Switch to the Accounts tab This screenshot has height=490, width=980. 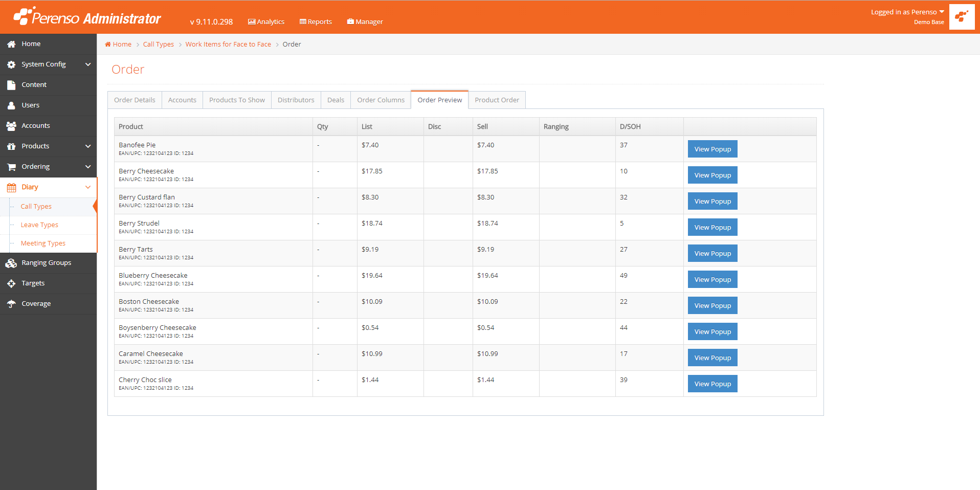click(x=182, y=100)
